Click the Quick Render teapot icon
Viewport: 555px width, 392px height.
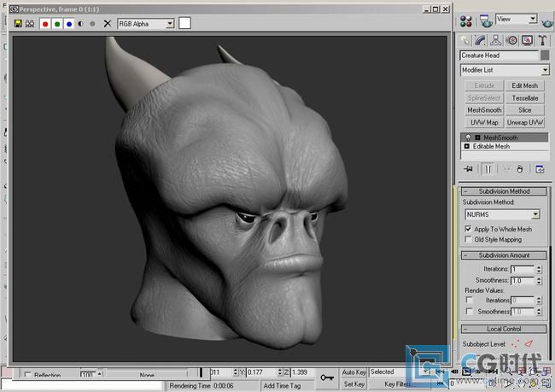pos(546,23)
